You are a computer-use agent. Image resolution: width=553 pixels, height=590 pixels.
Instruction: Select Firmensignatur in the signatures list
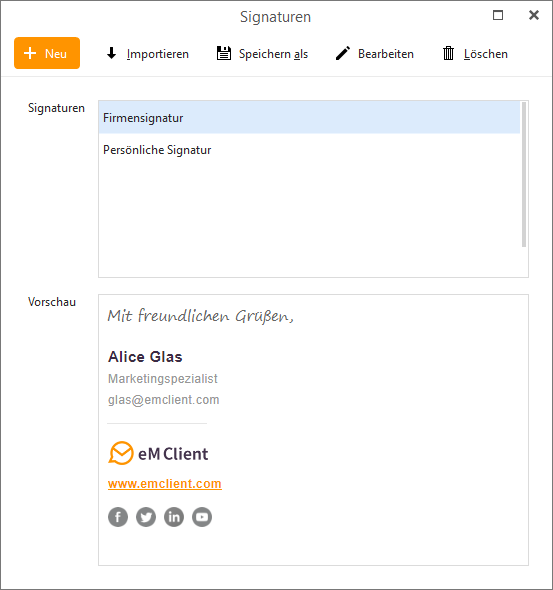[309, 118]
